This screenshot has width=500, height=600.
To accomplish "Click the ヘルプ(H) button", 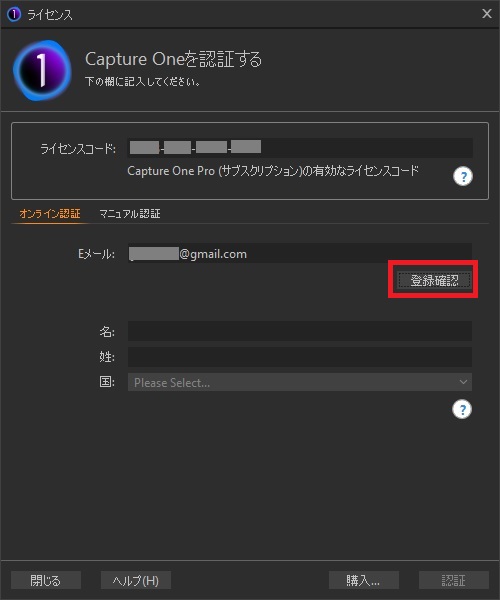I will 136,580.
